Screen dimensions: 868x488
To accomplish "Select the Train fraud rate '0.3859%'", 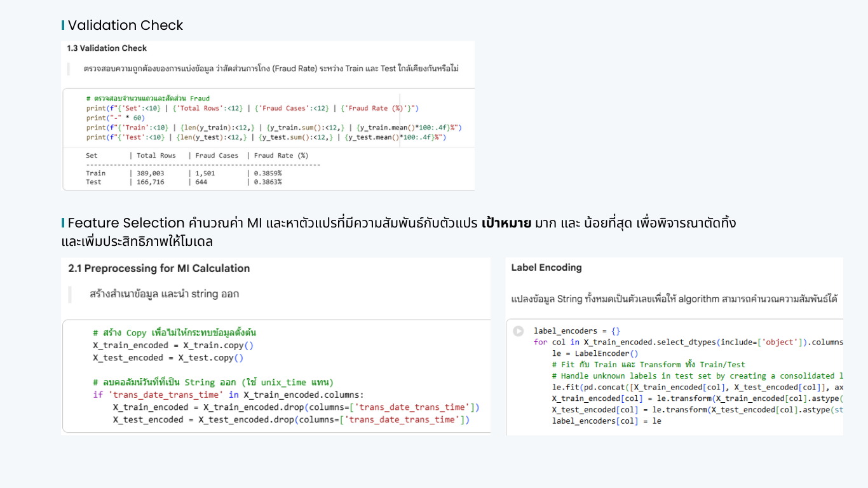I will tap(268, 173).
